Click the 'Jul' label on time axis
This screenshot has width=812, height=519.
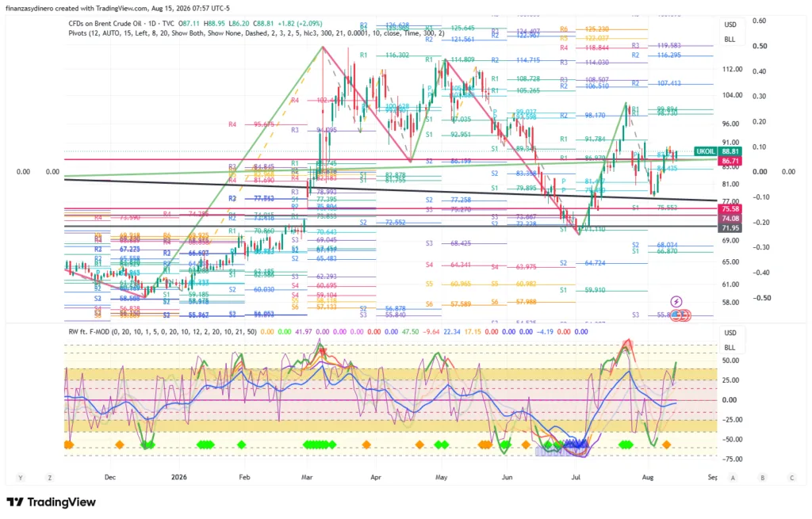(576, 477)
